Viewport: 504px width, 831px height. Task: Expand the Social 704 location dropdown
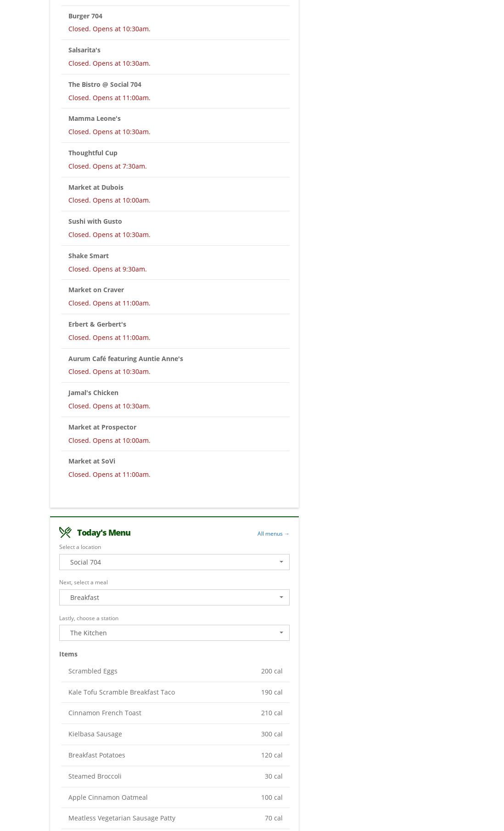click(x=174, y=562)
